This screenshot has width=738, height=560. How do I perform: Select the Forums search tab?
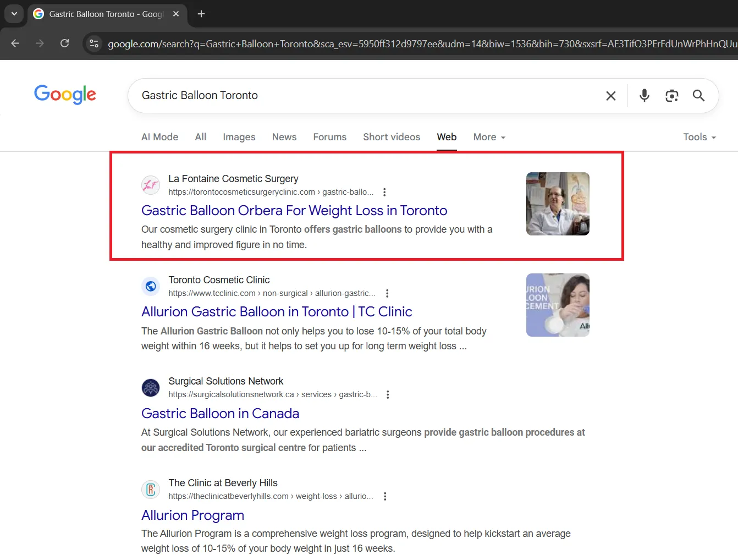[x=329, y=137]
